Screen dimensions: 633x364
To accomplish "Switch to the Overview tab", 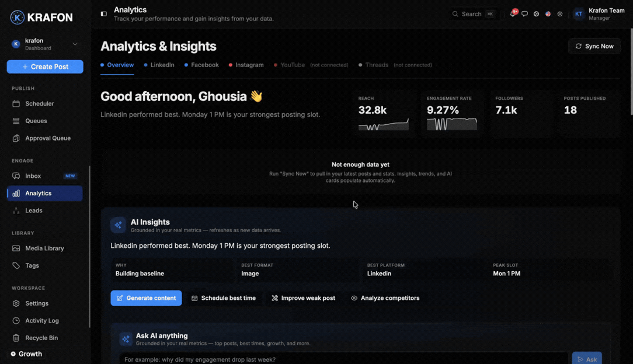I will tap(117, 65).
